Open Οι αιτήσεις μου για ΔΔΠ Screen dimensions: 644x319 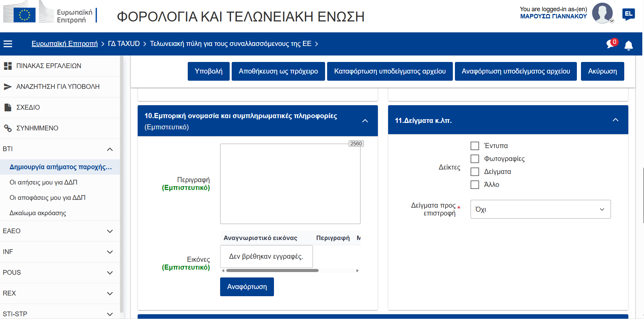43,182
